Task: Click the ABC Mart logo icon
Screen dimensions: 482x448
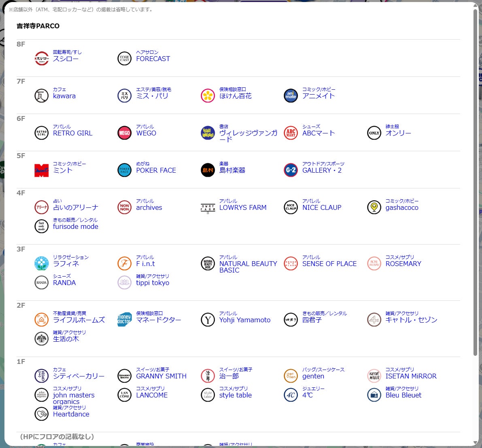Action: (291, 133)
